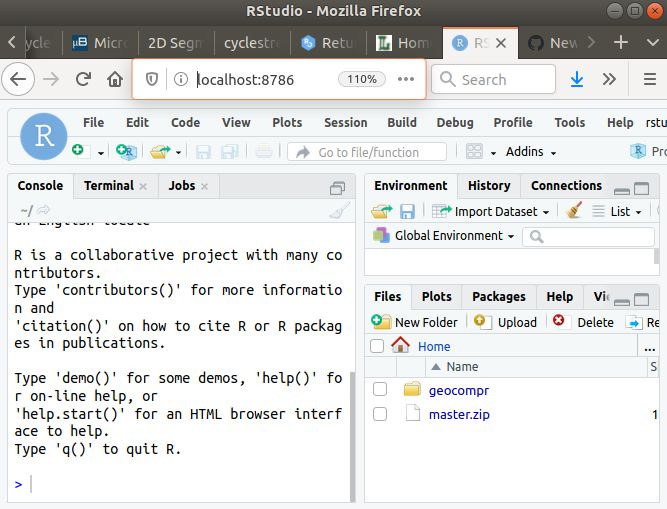Open the Tools menu
Viewport: 667px width, 509px height.
[570, 122]
